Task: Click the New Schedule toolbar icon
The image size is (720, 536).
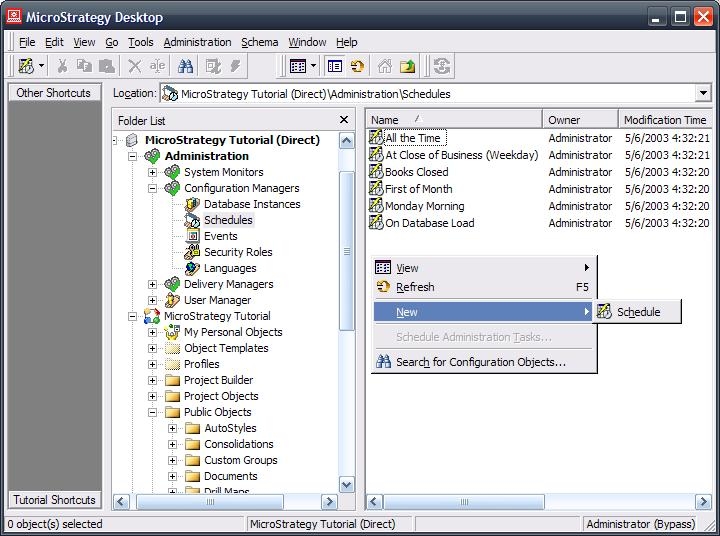Action: pyautogui.click(x=26, y=67)
